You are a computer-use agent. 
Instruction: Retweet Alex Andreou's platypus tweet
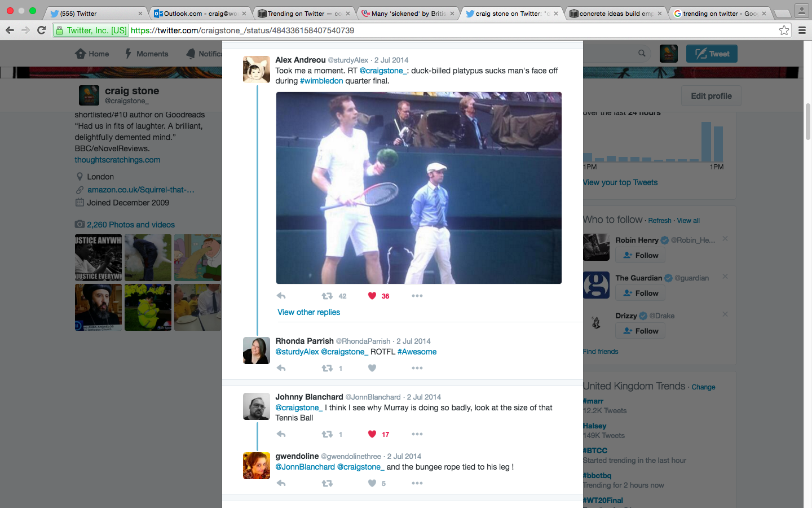pos(327,296)
